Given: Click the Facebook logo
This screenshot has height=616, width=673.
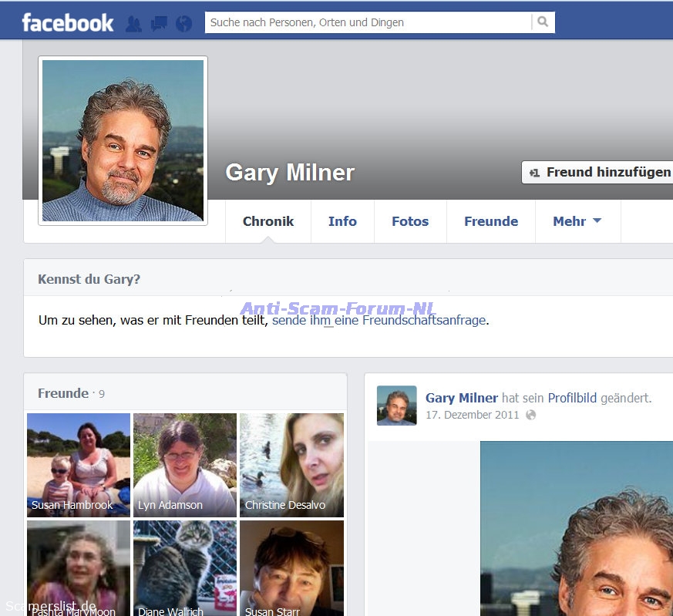Looking at the screenshot, I should (x=68, y=22).
